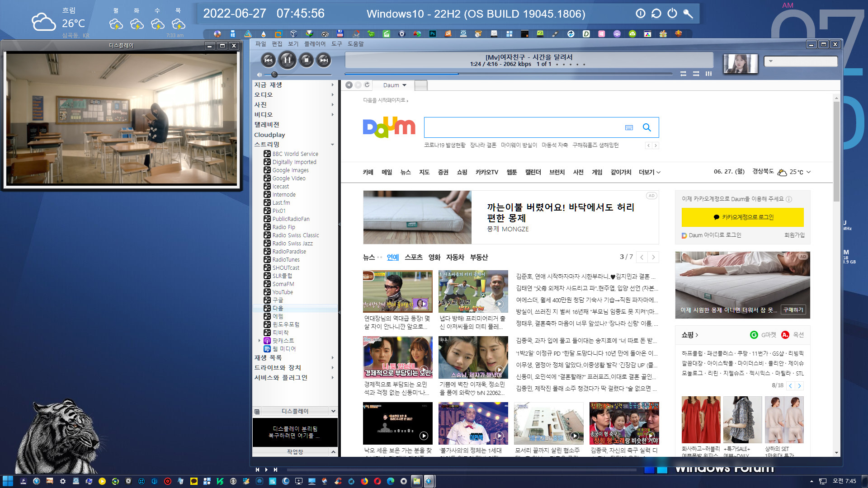The image size is (868, 488).
Task: Stop the current track
Action: pos(307,60)
